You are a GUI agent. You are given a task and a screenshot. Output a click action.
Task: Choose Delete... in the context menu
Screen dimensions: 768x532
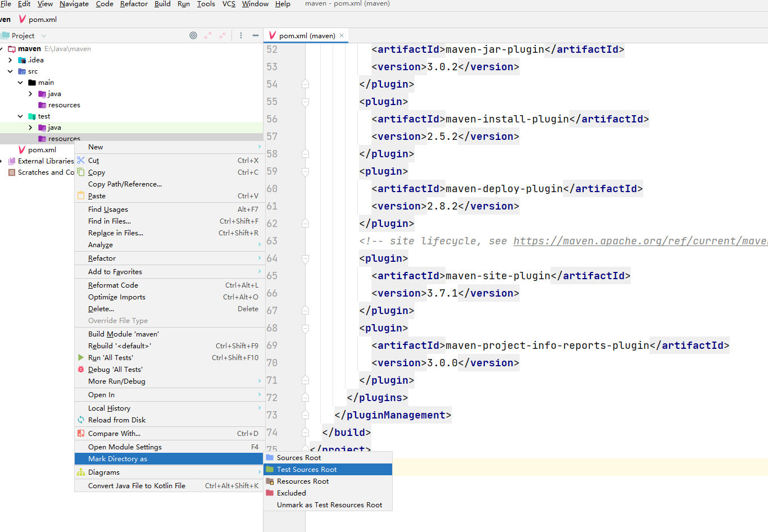[170, 309]
